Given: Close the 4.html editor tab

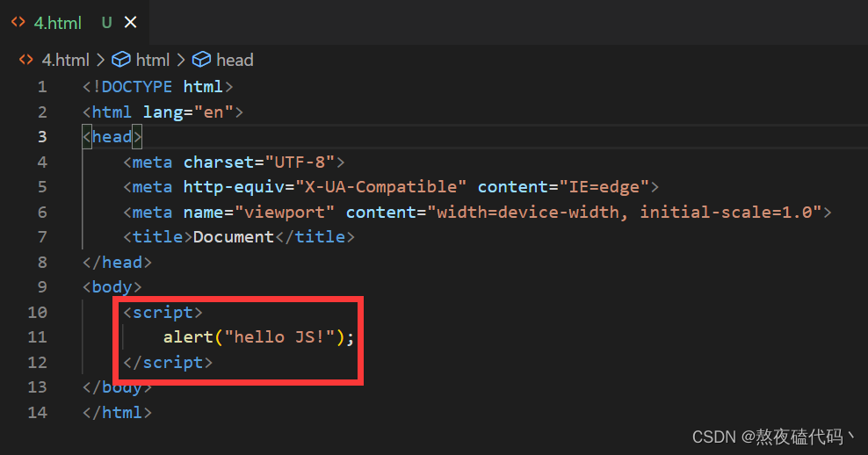Looking at the screenshot, I should [x=130, y=23].
